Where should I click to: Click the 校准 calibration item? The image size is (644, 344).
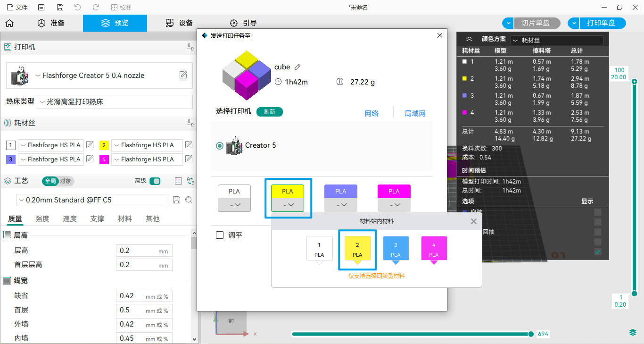click(x=121, y=7)
